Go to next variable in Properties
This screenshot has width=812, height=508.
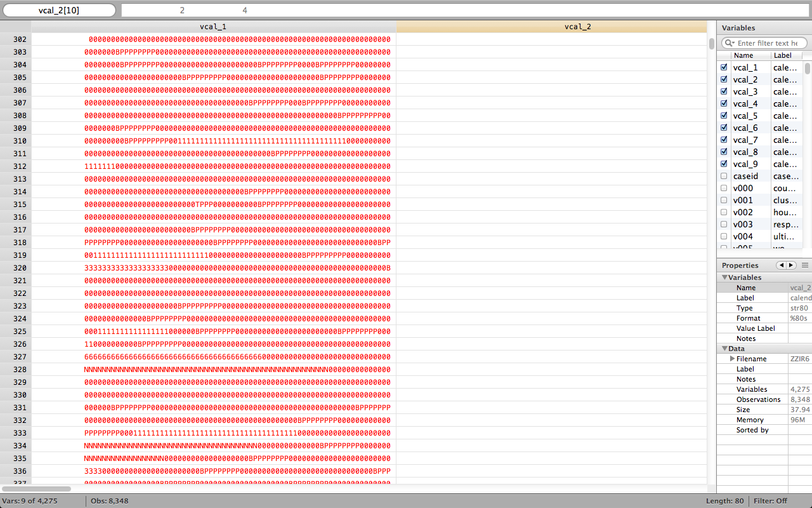pos(791,265)
